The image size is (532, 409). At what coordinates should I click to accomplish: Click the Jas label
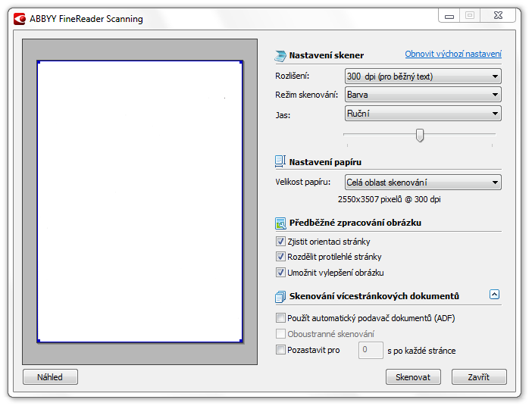283,115
